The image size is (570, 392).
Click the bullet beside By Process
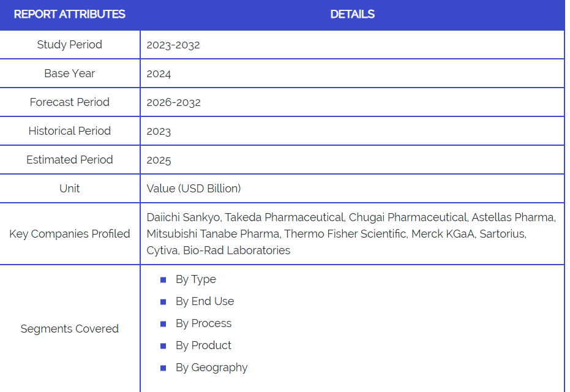[163, 324]
